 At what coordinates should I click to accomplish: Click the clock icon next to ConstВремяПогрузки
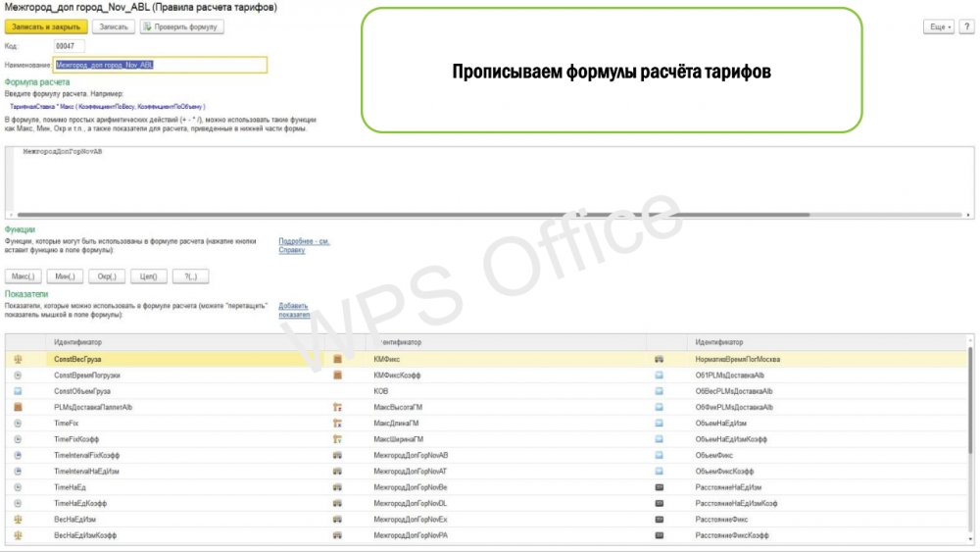click(x=18, y=376)
